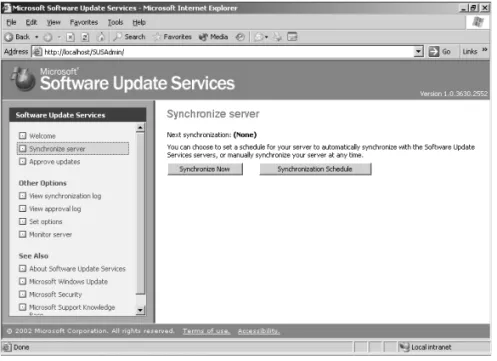Click the Windows flag throbber icon

click(478, 22)
